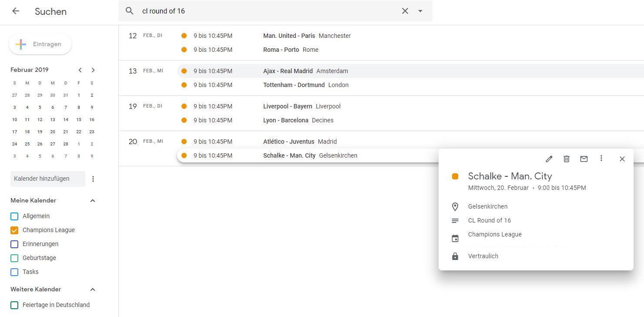Enable Feiertage in Deutschland checkbox
This screenshot has width=644, height=317.
14,305
